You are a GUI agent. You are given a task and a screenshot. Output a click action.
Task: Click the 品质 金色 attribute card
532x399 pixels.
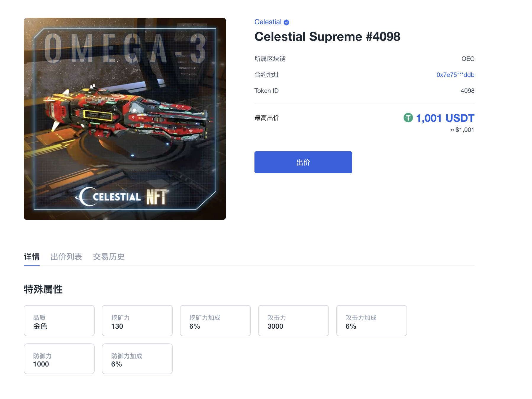tap(59, 321)
